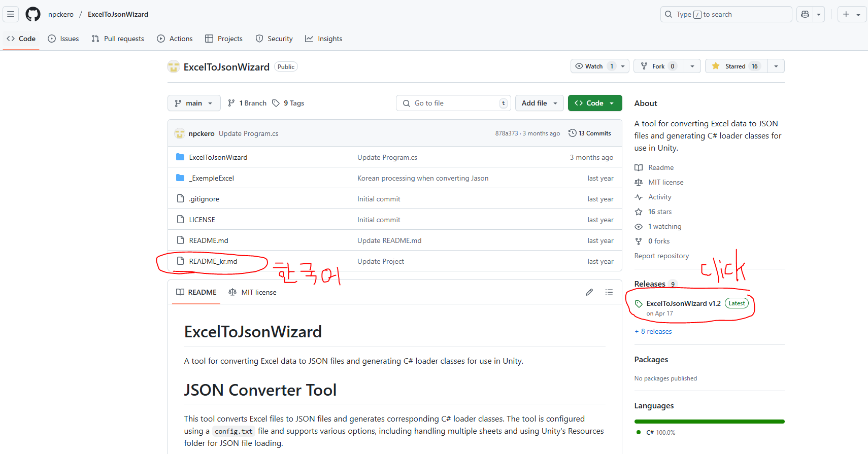
Task: Open commit Korean processing when converting Jason
Action: click(x=423, y=178)
